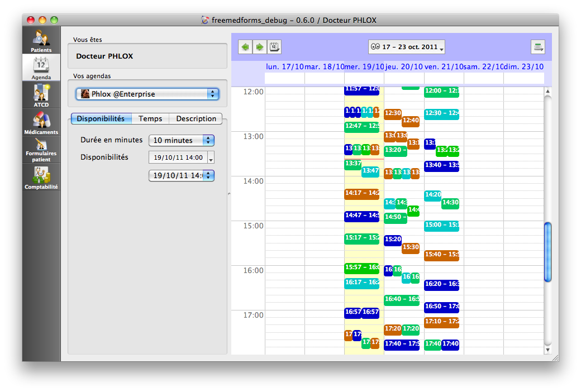Click the green previous week arrow

pyautogui.click(x=245, y=47)
